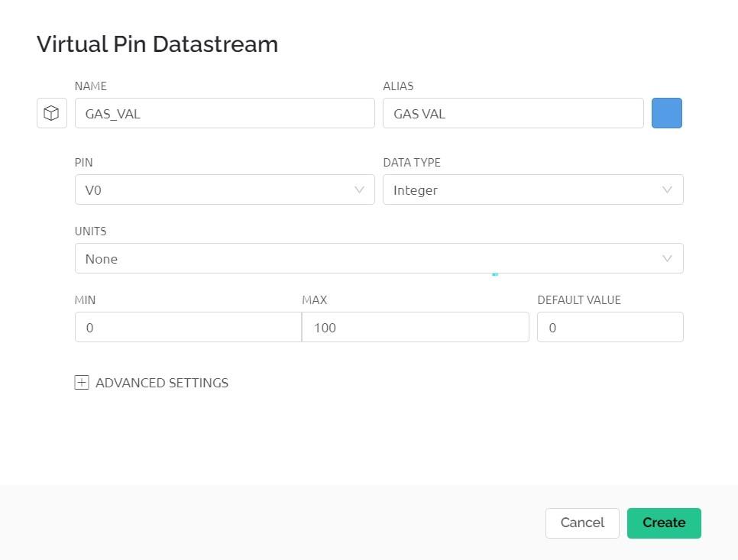
Task: Open the blue datastream color swatch
Action: tap(666, 114)
